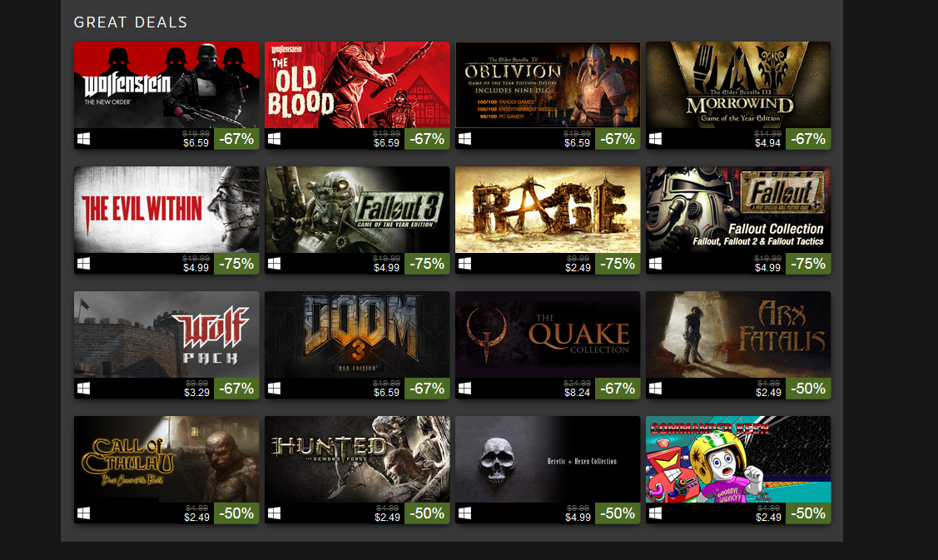This screenshot has height=560, width=938.
Task: Click the Wolf Pack game banner
Action: pyautogui.click(x=166, y=335)
